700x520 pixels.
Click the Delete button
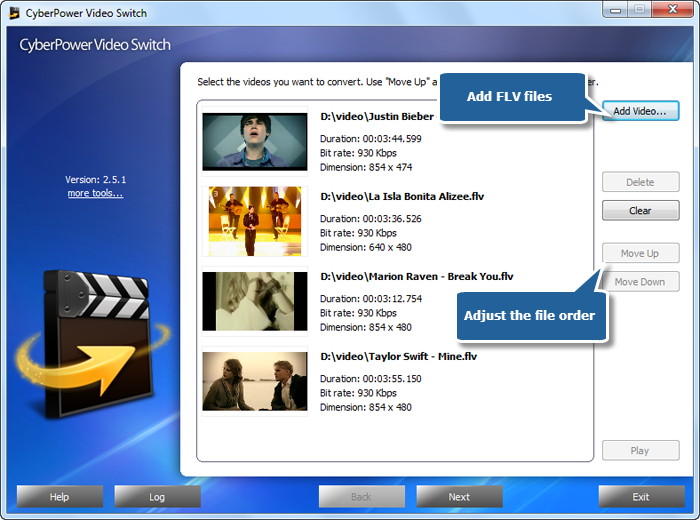pos(641,182)
